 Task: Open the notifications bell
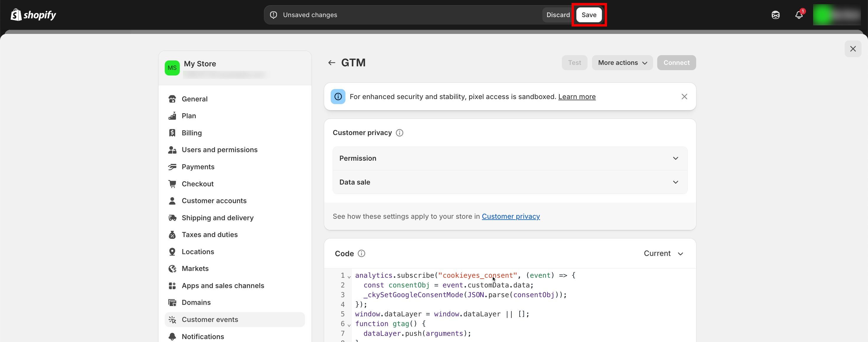(x=799, y=15)
